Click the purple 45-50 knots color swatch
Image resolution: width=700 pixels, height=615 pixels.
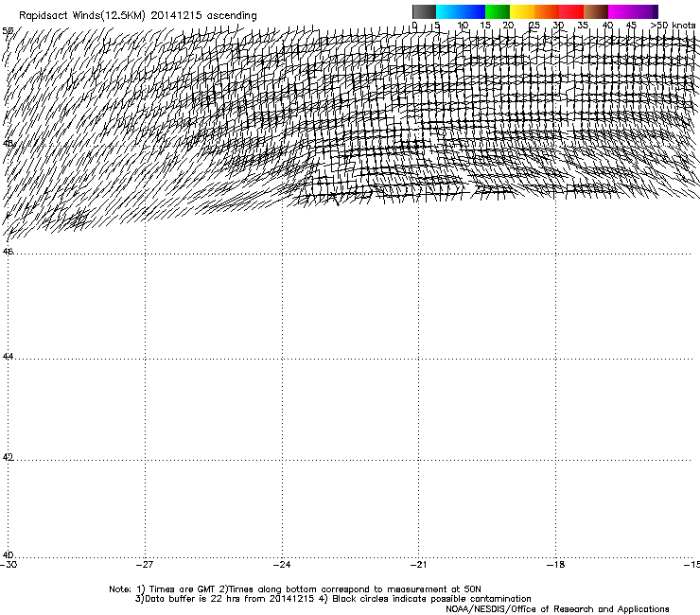[x=645, y=11]
